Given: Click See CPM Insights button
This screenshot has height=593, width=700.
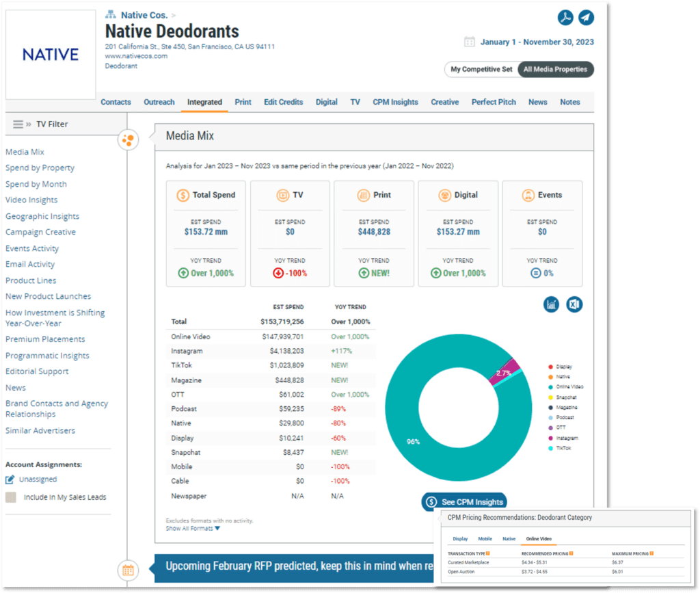Looking at the screenshot, I should (x=464, y=502).
